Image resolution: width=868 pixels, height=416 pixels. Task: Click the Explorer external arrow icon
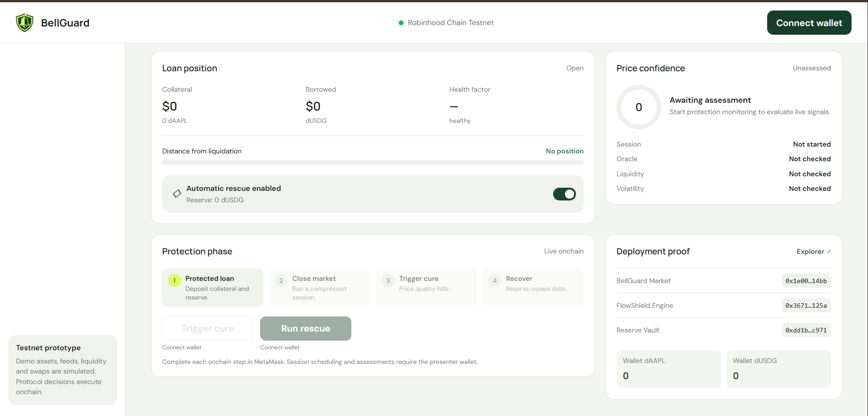(x=828, y=252)
